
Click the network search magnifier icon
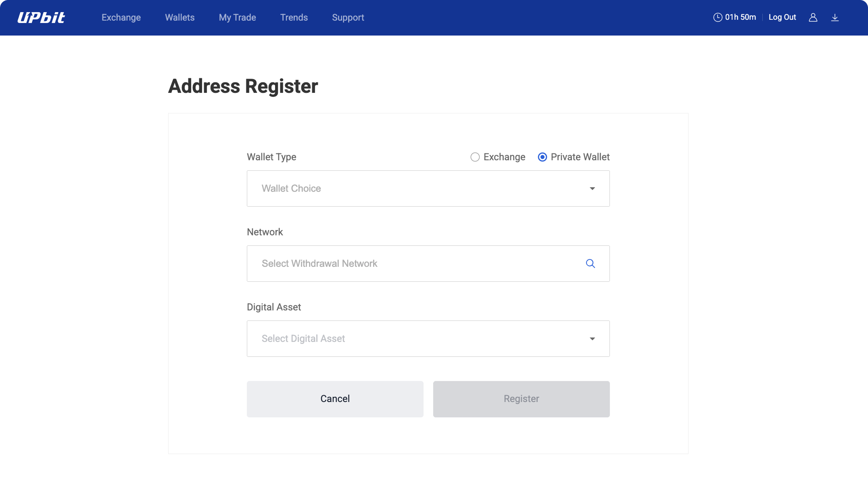pyautogui.click(x=590, y=264)
